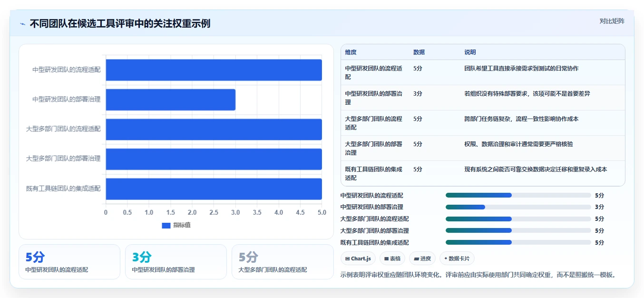Click the table row name 既有工具链团队的集成适配
Screen dimensions: 644x298
pyautogui.click(x=373, y=173)
